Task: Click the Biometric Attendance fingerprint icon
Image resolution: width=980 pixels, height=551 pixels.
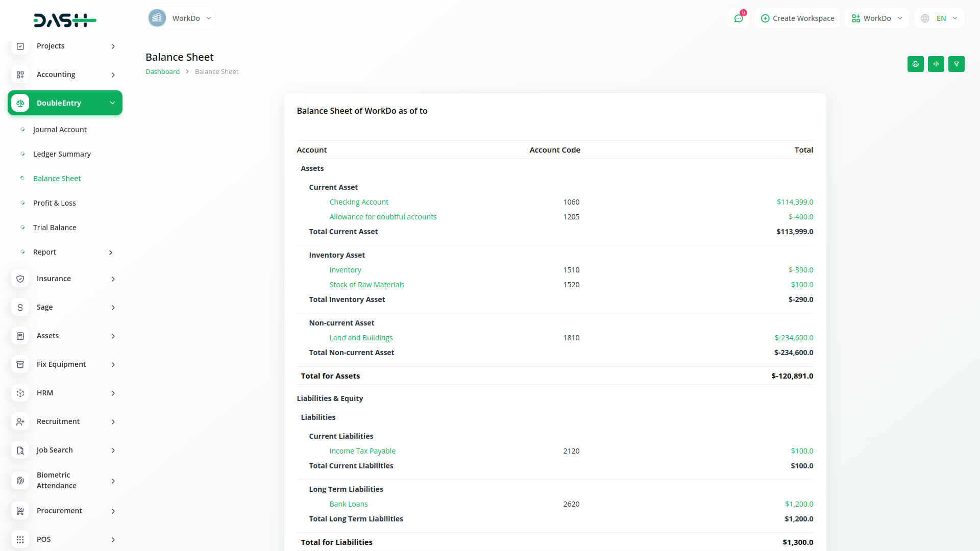Action: [x=20, y=481]
